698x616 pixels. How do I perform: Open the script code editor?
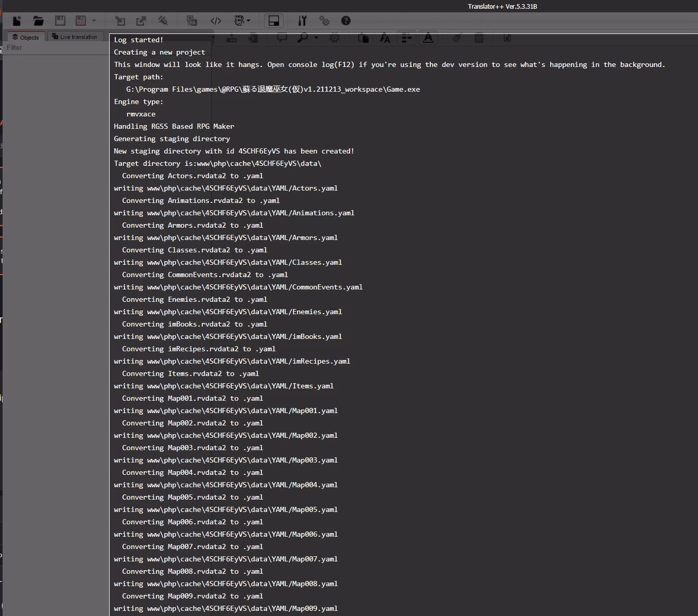216,21
